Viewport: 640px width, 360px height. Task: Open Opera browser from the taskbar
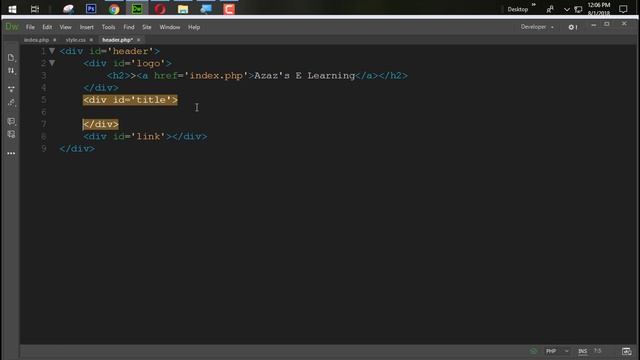pos(160,9)
